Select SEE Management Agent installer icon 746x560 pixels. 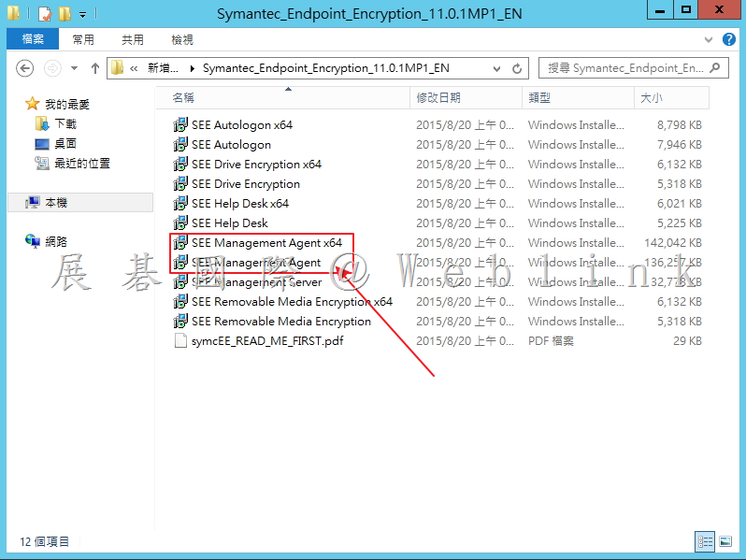coord(180,262)
